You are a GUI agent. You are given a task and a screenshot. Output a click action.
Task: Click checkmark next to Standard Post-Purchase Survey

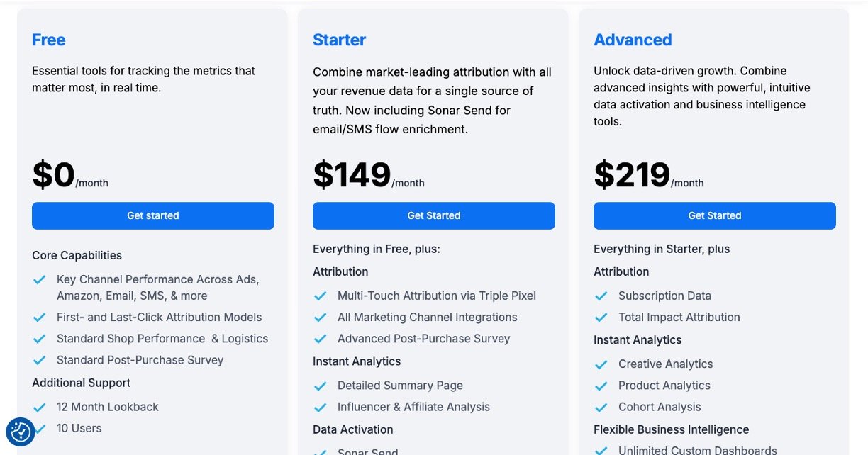[40, 360]
